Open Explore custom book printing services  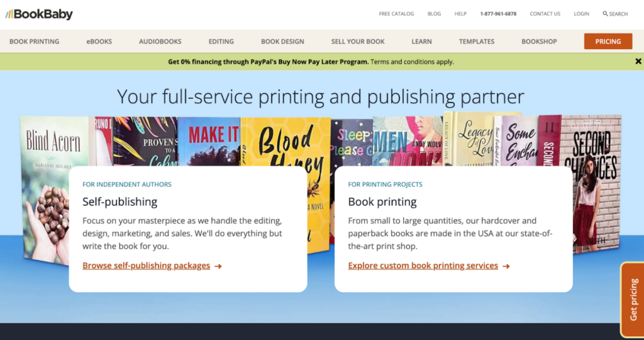[423, 266]
